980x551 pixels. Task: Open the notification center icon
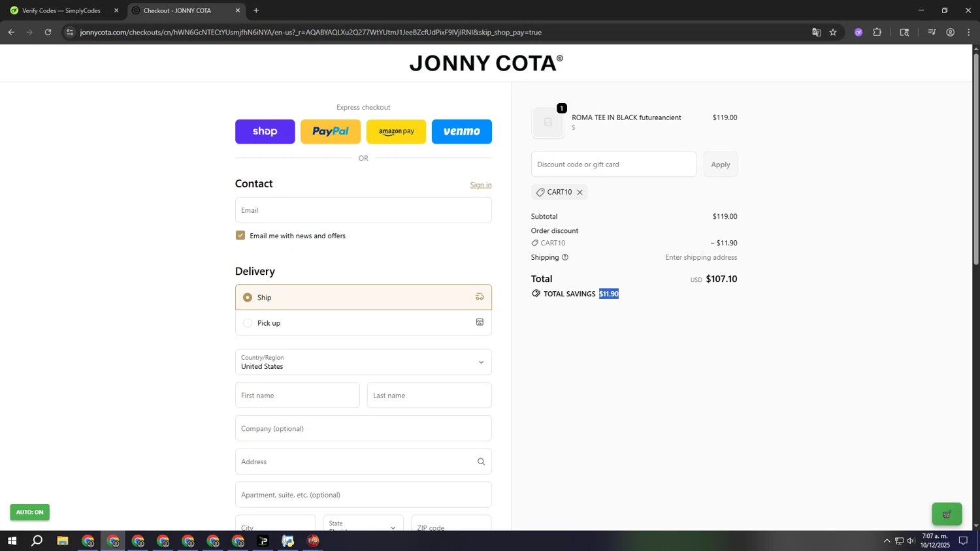(963, 541)
